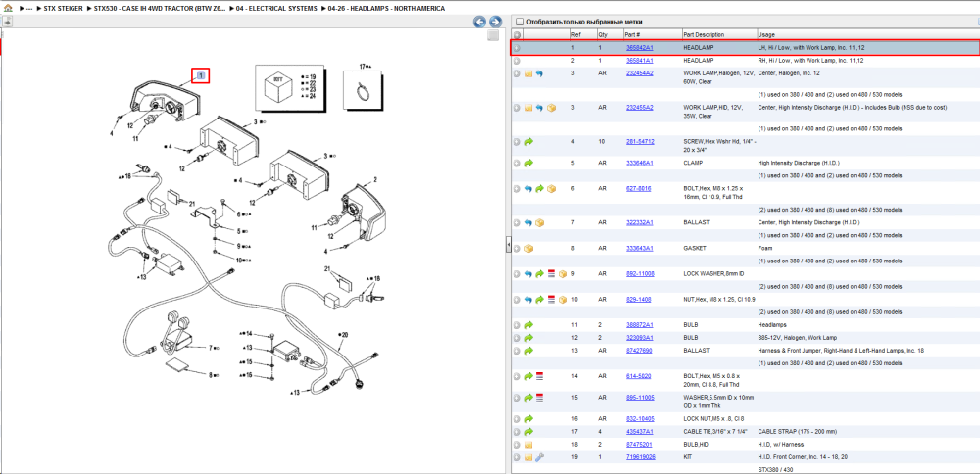Click the add circle icon on HEADLAMP RH row

[517, 61]
